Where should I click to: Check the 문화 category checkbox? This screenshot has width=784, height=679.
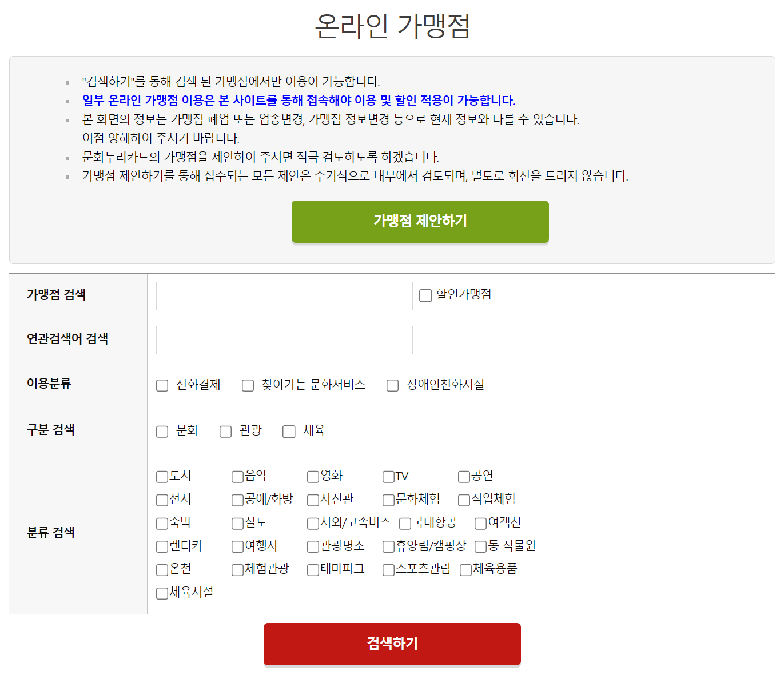pos(162,432)
